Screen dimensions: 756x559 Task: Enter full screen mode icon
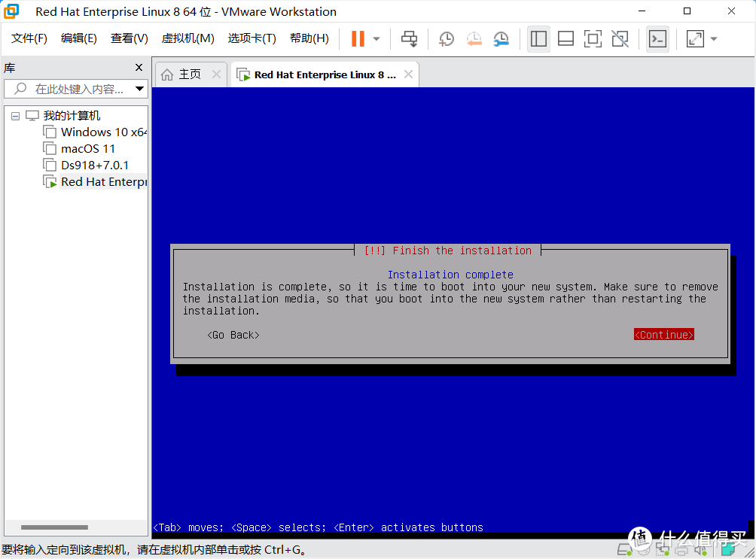coord(593,39)
